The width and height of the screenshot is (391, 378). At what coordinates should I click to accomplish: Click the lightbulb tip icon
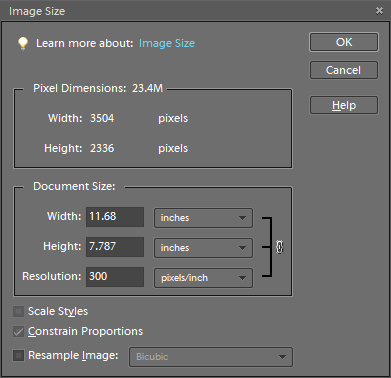[x=23, y=43]
